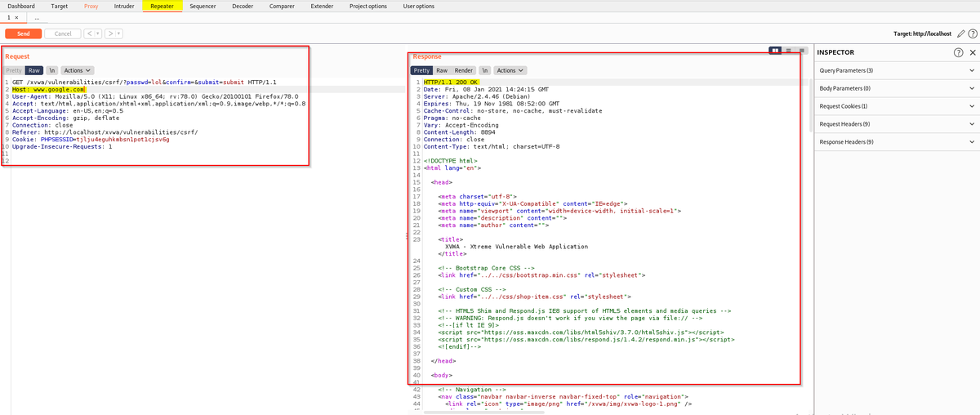Open a new Repeater tab with the ellipsis
The height and width of the screenshot is (415, 980).
pos(38,17)
